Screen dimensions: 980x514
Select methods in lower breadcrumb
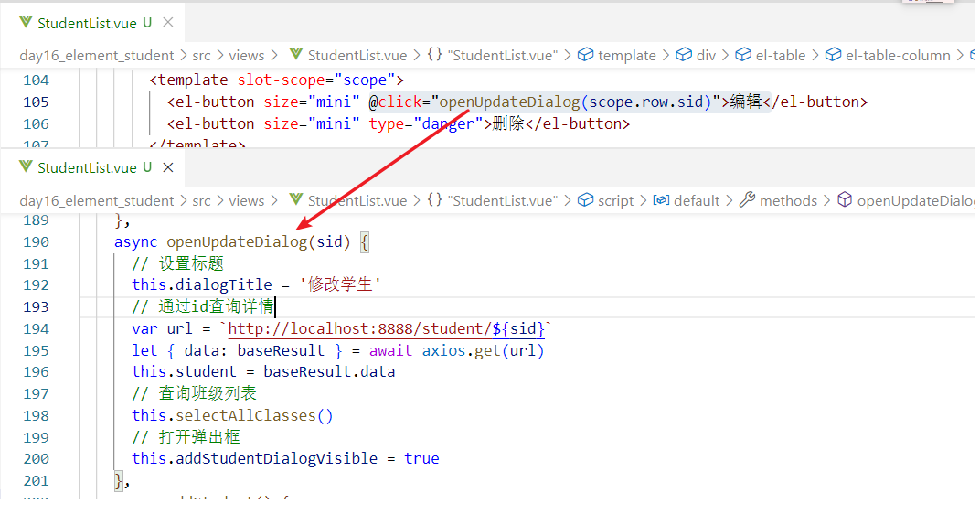click(788, 200)
